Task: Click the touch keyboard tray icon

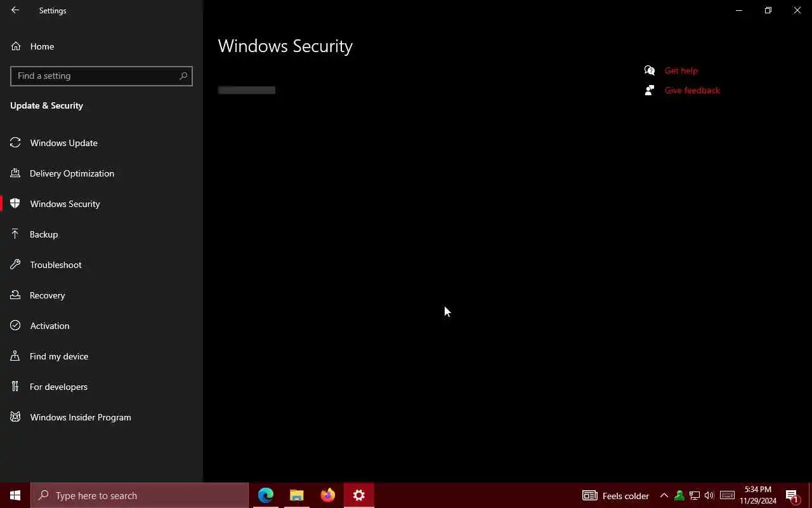Action: click(728, 495)
